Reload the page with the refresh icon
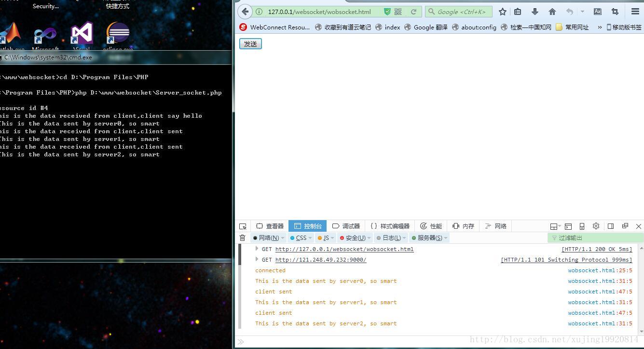This screenshot has width=644, height=349. tap(413, 12)
